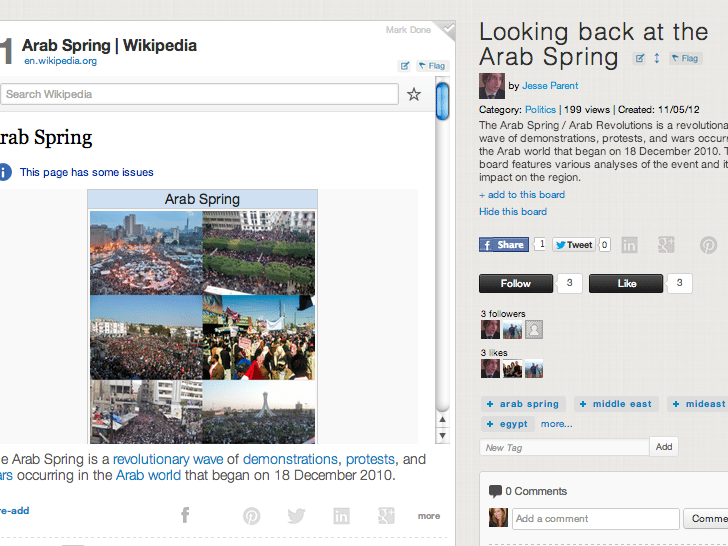Click the Google Plus icon in the board sidebar
Viewport: 728px width, 546px height.
coord(666,245)
